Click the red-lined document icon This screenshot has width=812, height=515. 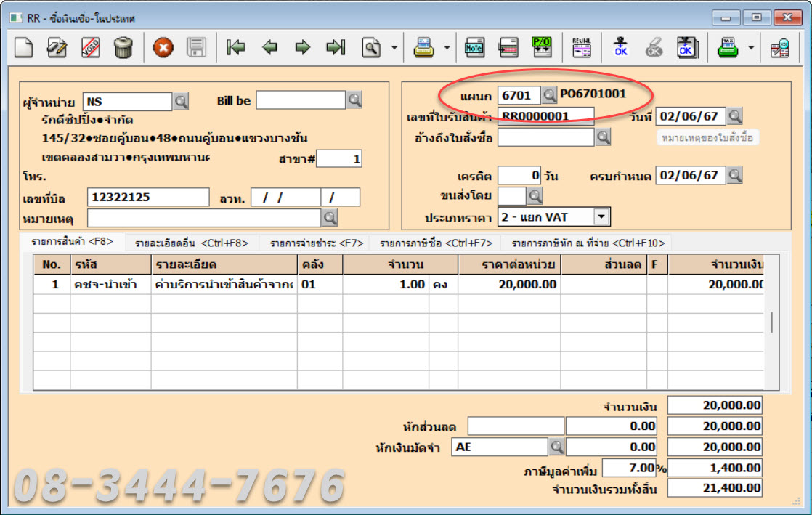coord(508,48)
